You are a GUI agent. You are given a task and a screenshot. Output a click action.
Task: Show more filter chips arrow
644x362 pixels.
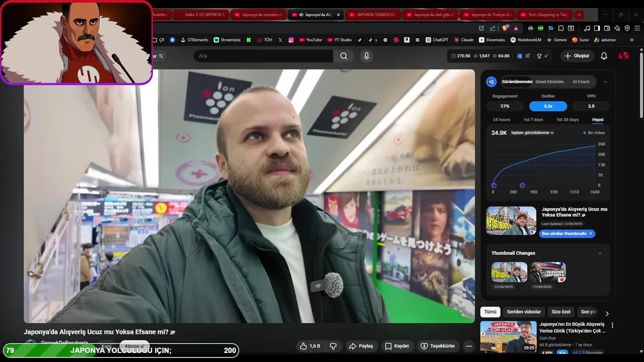[607, 313]
